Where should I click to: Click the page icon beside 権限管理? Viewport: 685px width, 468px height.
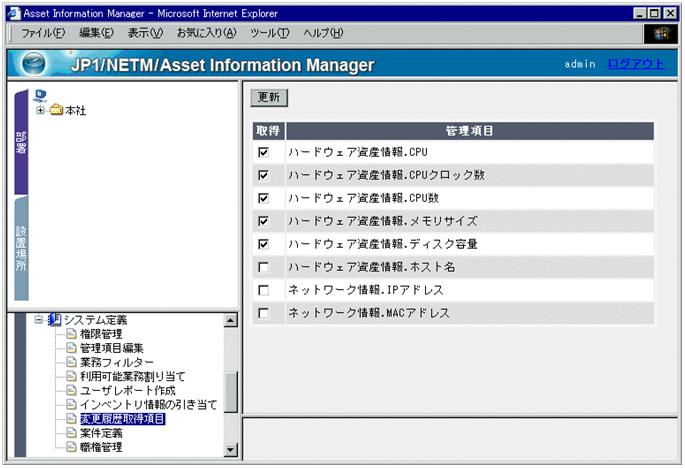click(x=71, y=334)
